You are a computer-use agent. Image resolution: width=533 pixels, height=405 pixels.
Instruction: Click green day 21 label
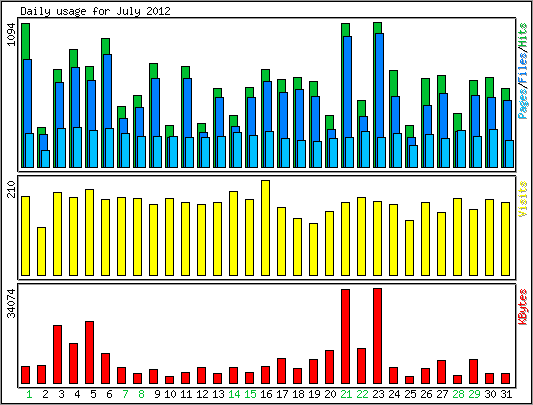(346, 394)
